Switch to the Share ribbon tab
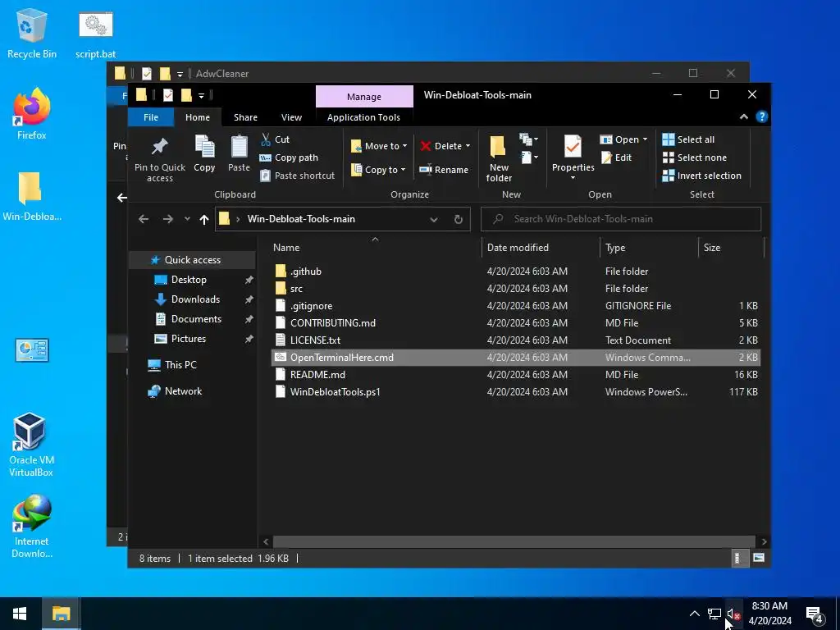The image size is (840, 630). [x=245, y=117]
